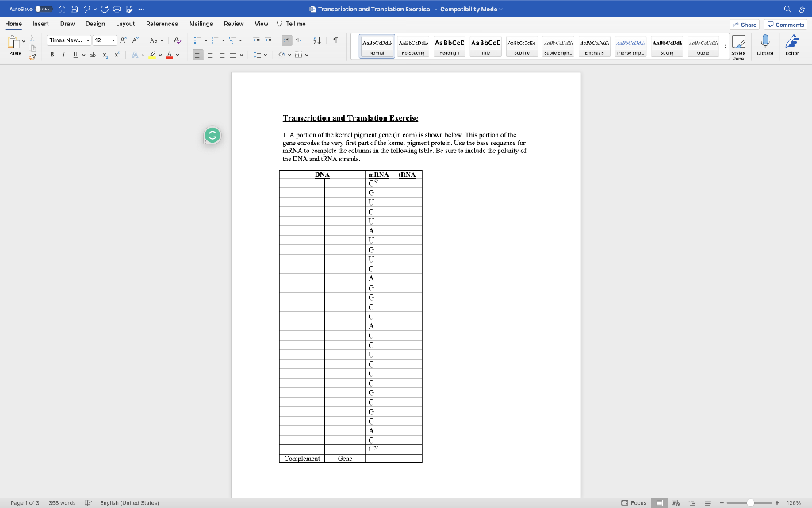Toggle Bold formatting
Image resolution: width=812 pixels, height=508 pixels.
(52, 55)
